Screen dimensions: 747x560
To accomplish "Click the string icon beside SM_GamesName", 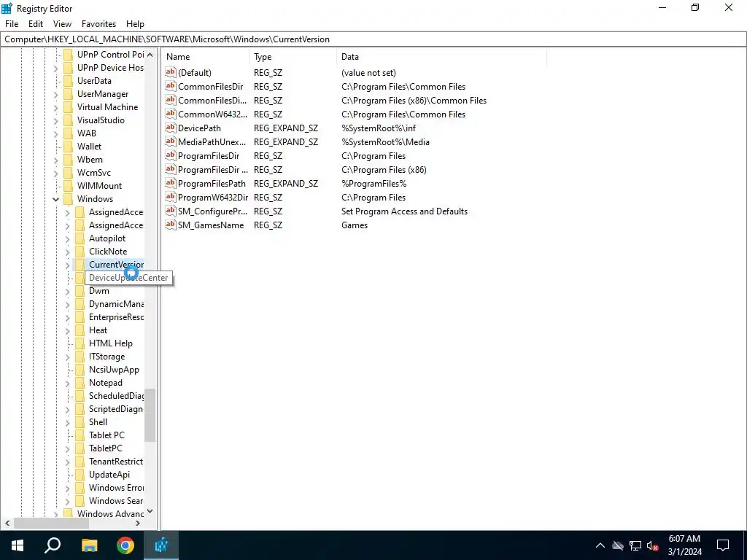I will [171, 225].
